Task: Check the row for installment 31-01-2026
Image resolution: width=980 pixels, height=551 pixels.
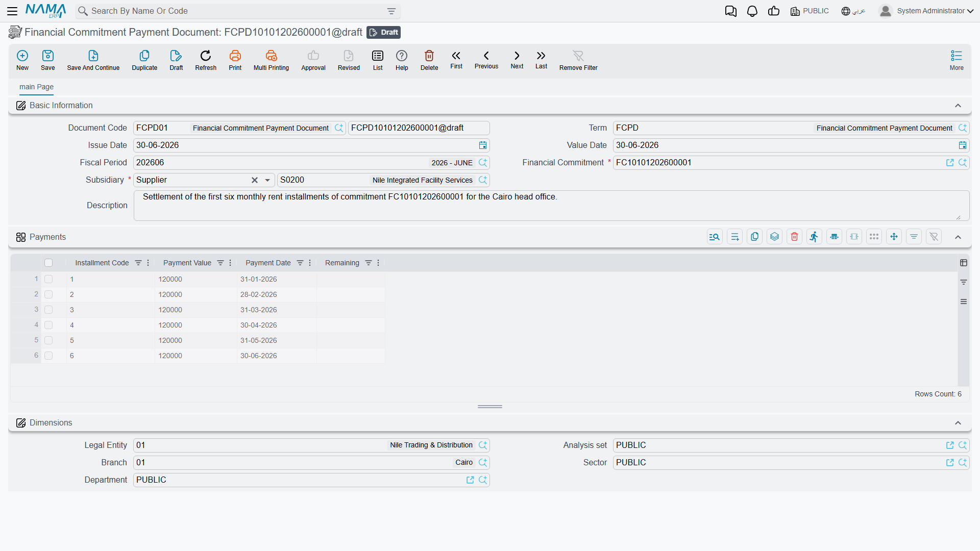Action: point(48,279)
